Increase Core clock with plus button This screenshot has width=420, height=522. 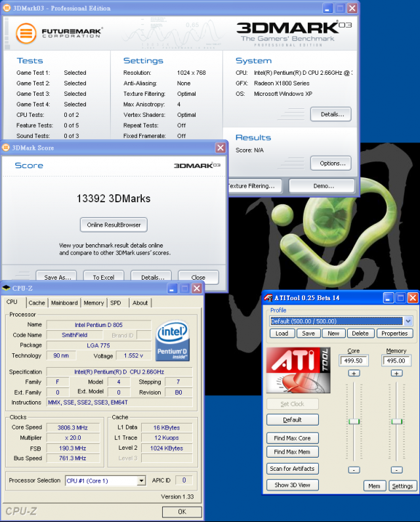tap(354, 374)
